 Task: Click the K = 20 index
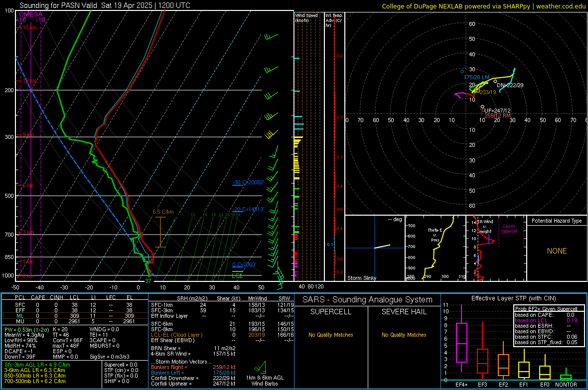(60, 329)
